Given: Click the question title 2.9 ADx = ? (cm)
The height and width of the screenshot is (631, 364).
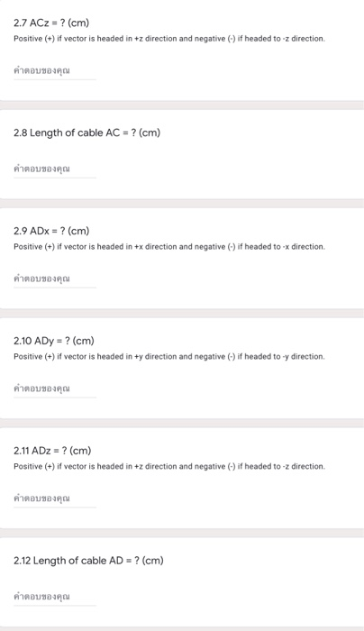Looking at the screenshot, I should tap(51, 231).
